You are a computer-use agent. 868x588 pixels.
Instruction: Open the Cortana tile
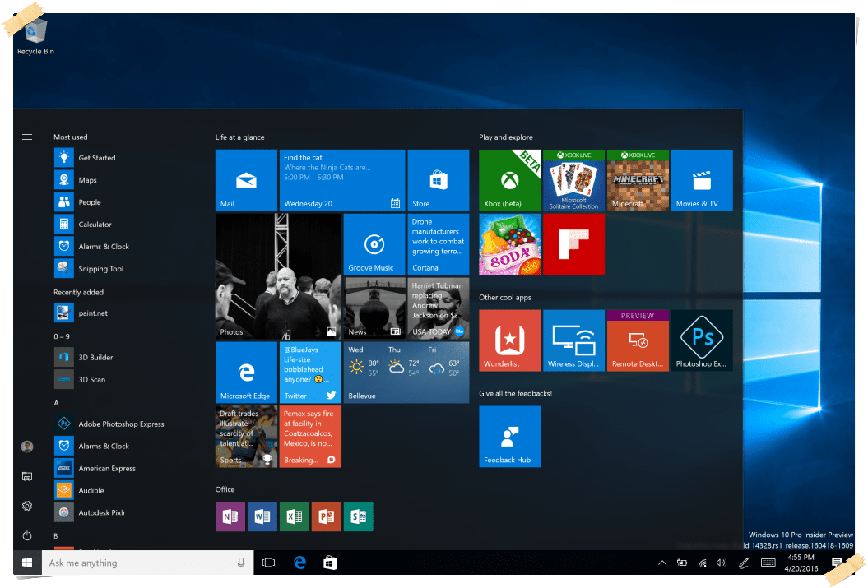pos(438,244)
